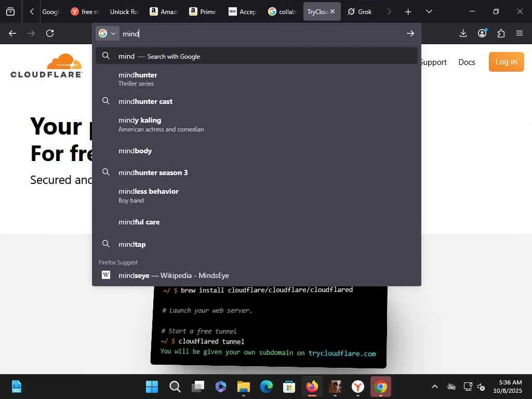Open the document app icon on taskbar
The width and height of the screenshot is (532, 399).
(x=16, y=387)
